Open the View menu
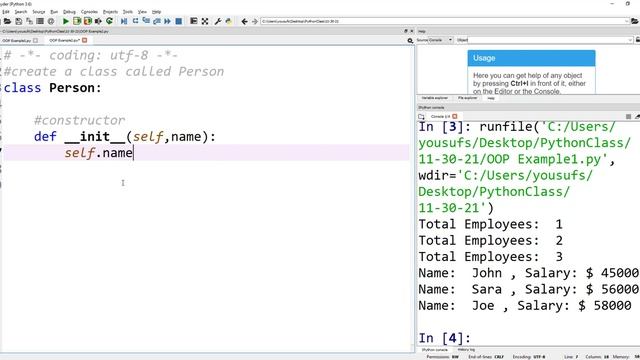640x360 pixels. 142,12
